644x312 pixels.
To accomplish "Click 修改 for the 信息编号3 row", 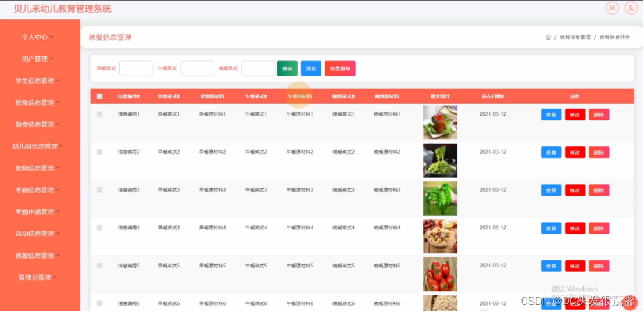I will [x=575, y=190].
